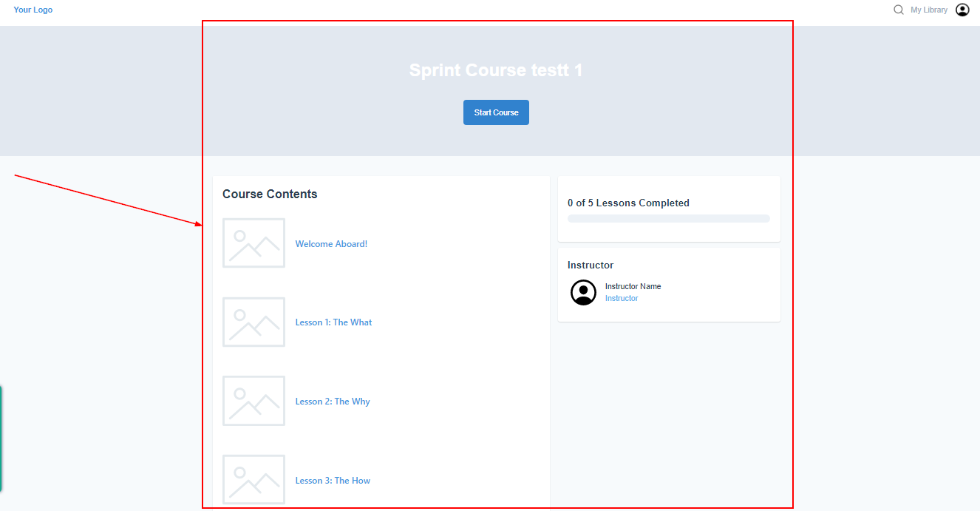
Task: Open Lesson 2: The Why
Action: coord(333,402)
